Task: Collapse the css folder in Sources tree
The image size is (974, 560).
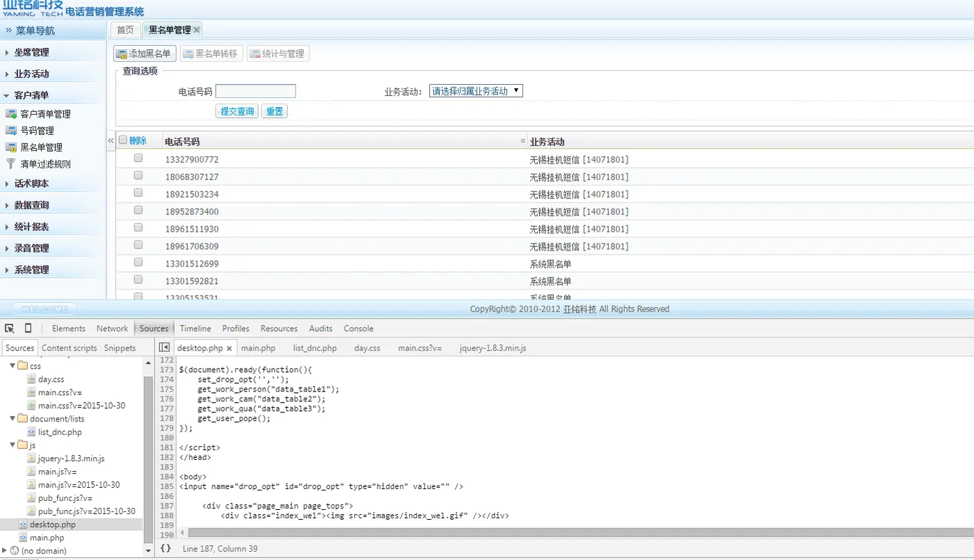Action: 13,366
